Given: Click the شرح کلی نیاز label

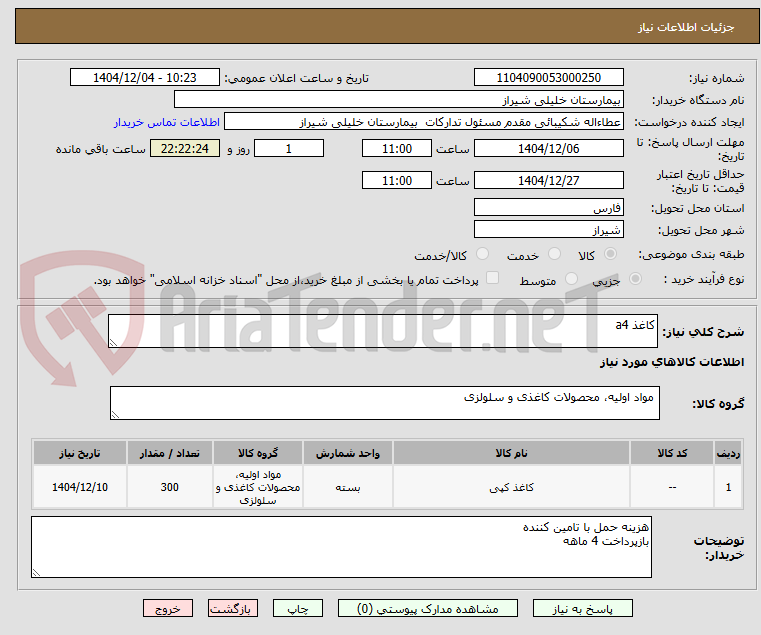Looking at the screenshot, I should tap(703, 332).
